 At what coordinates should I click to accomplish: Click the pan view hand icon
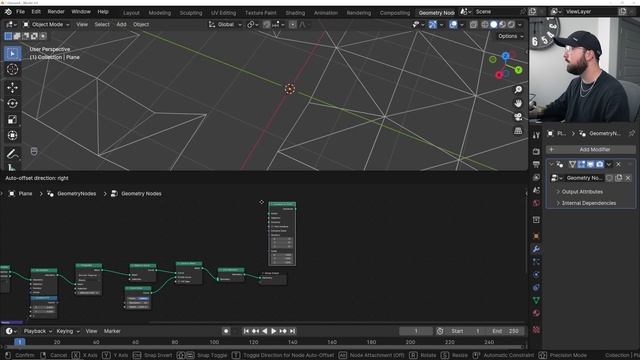(x=518, y=103)
